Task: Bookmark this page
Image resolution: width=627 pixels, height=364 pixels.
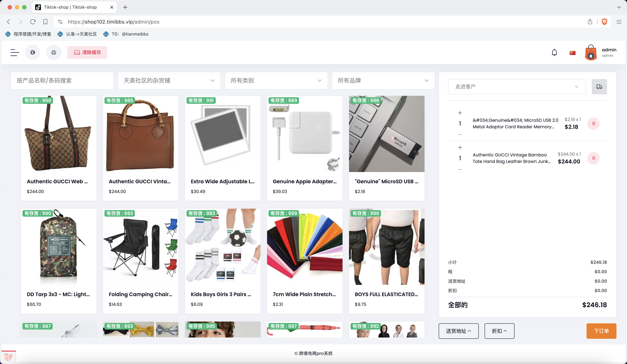Action: point(45,22)
